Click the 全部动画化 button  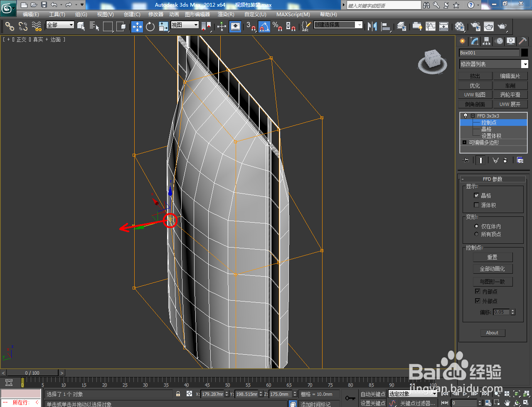pos(493,269)
